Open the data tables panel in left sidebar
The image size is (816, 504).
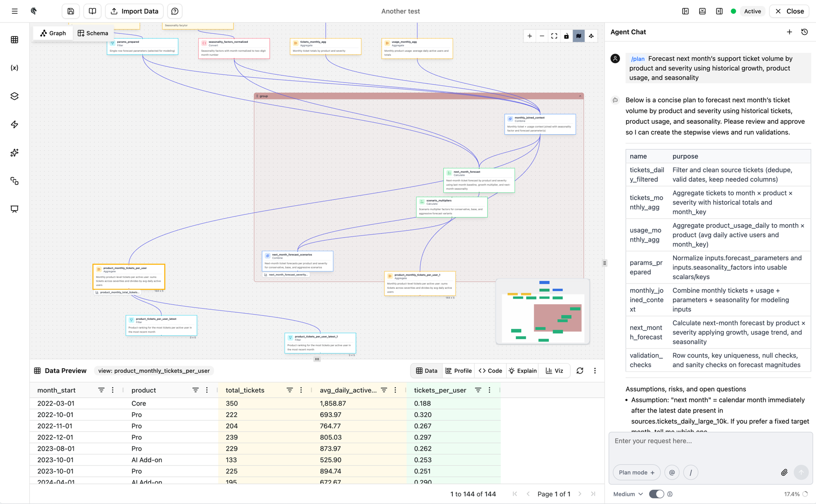click(x=14, y=40)
